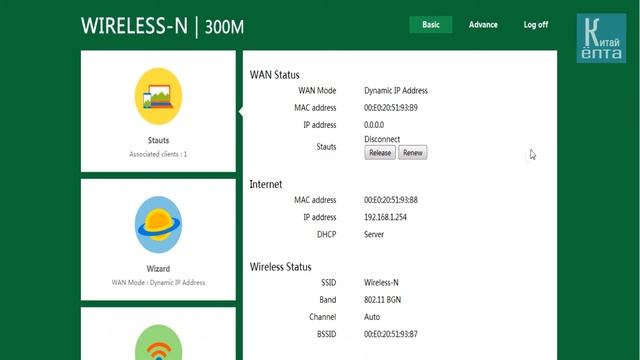The image size is (640, 360).
Task: Select the IP address 192.168.1.254
Action: [x=385, y=217]
